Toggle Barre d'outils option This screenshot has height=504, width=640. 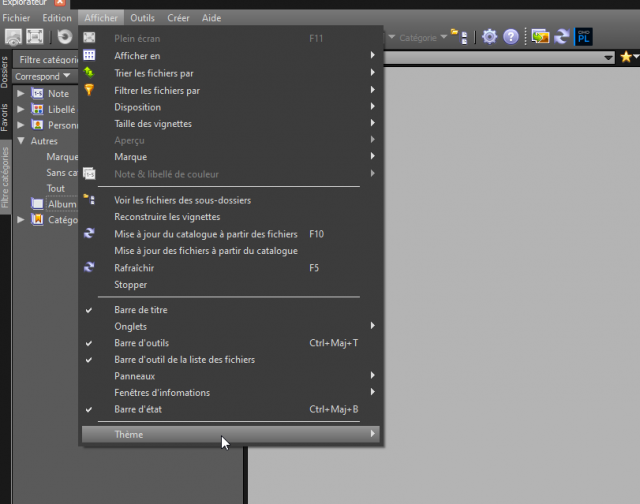231,343
